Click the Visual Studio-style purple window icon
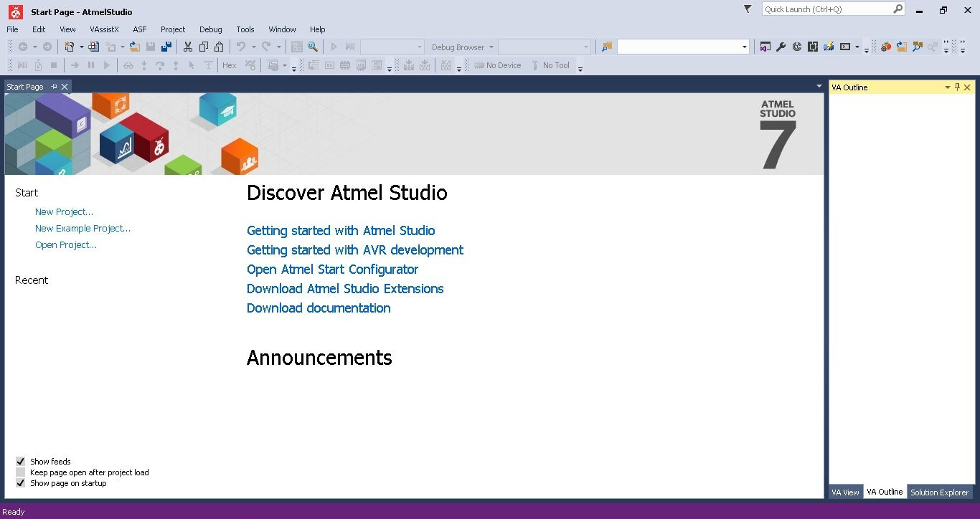This screenshot has height=519, width=980. point(765,47)
